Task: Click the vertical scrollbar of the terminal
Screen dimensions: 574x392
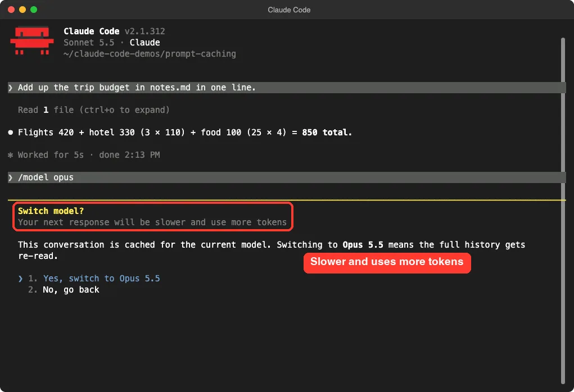Action: tap(563, 210)
